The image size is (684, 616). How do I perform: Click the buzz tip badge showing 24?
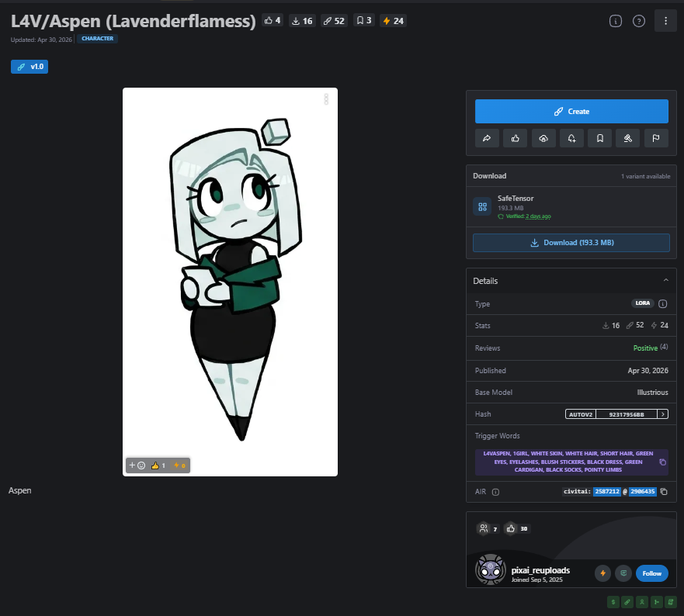393,20
